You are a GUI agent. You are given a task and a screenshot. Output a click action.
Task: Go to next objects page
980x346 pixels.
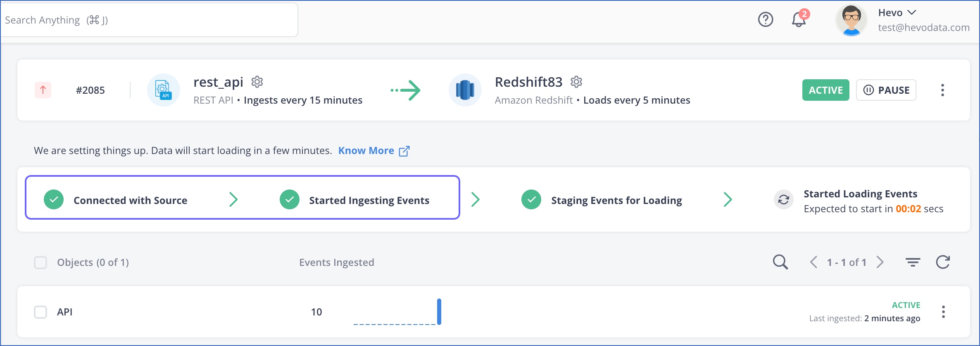click(880, 262)
